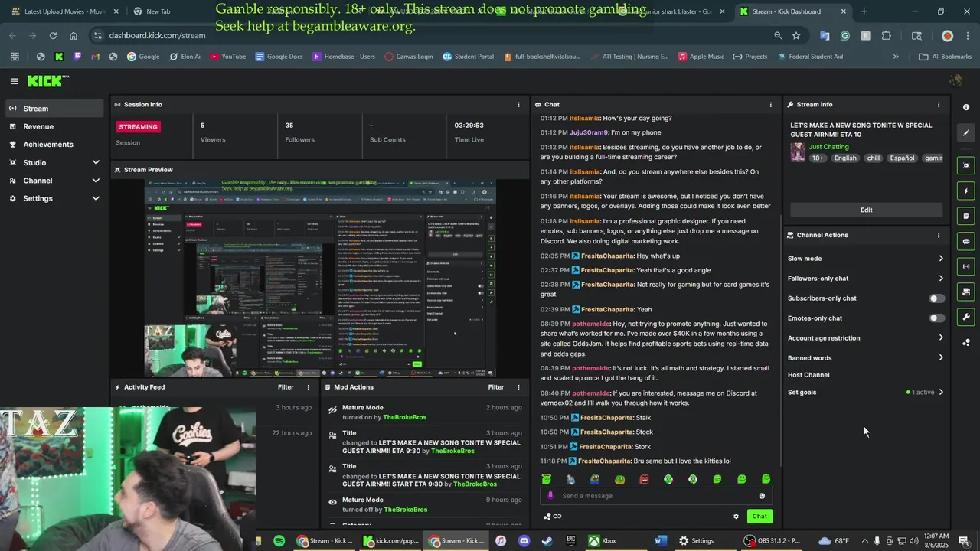Image resolution: width=980 pixels, height=551 pixels.
Task: Click the Kick logo in header
Action: tap(47, 81)
